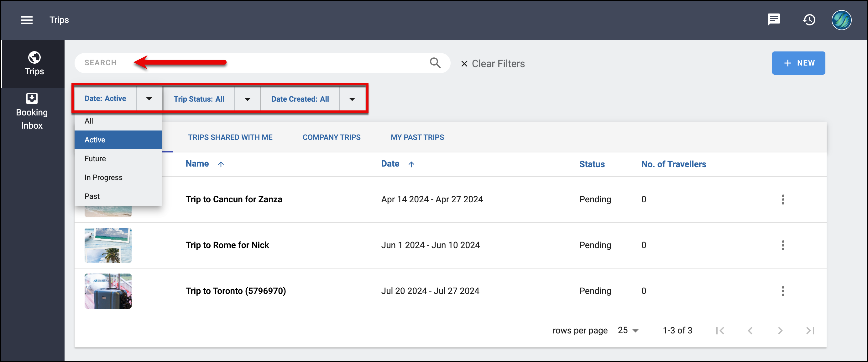
Task: Click the Trips title in header
Action: pyautogui.click(x=59, y=20)
